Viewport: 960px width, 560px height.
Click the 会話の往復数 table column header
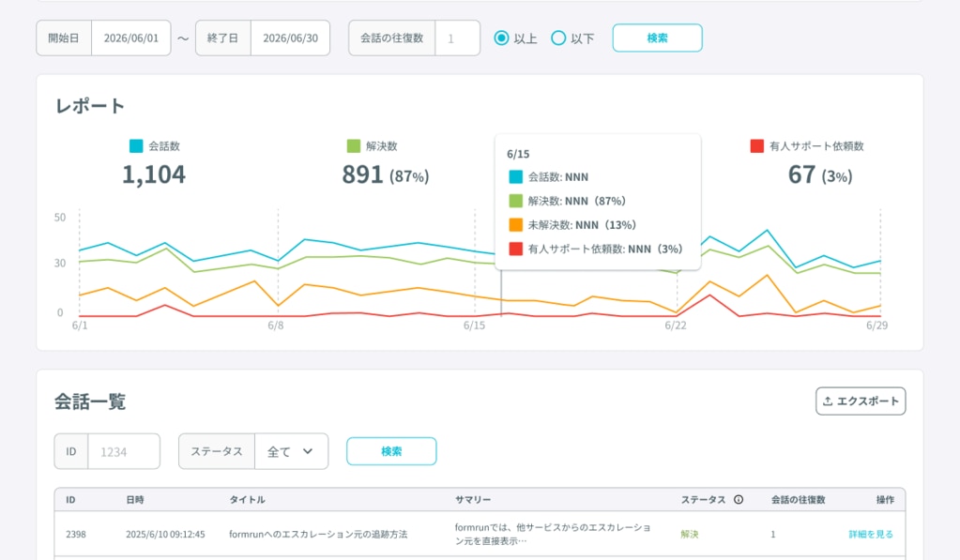point(798,500)
